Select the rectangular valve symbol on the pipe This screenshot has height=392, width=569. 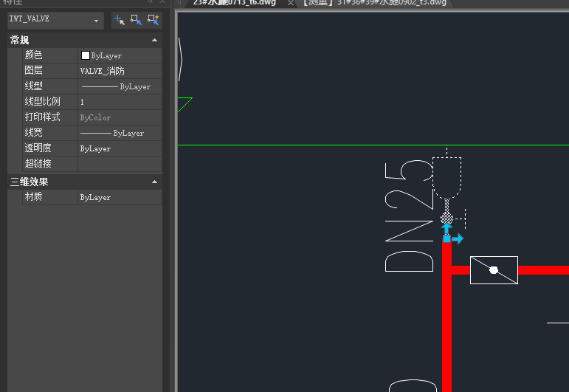pos(494,270)
